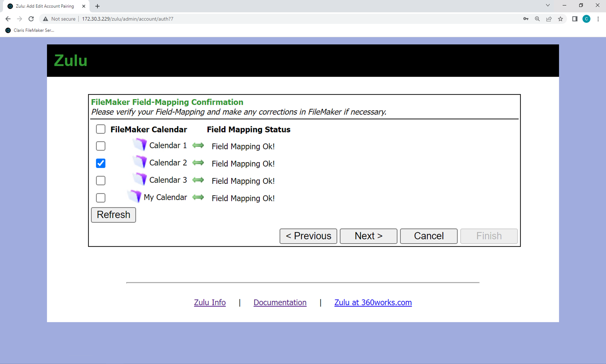Bookmark this page with star icon
Screen dimensions: 606x364
tap(560, 19)
